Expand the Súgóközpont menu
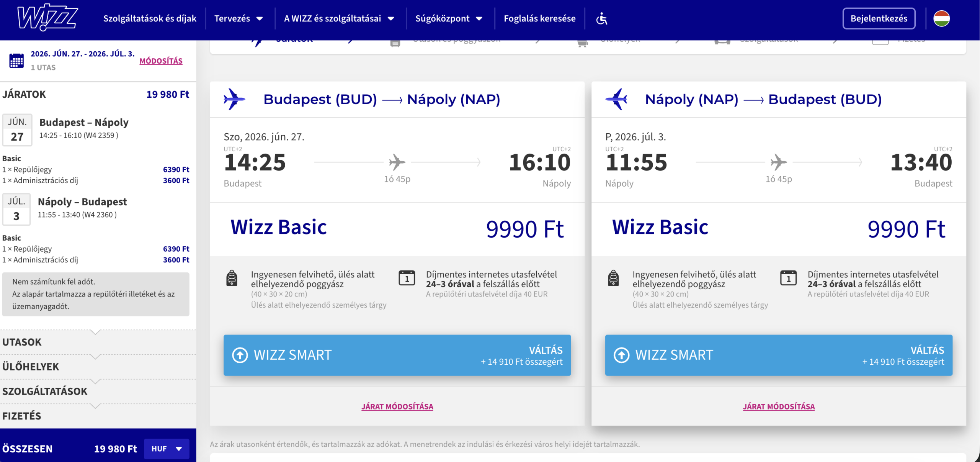The width and height of the screenshot is (980, 462). click(x=448, y=18)
